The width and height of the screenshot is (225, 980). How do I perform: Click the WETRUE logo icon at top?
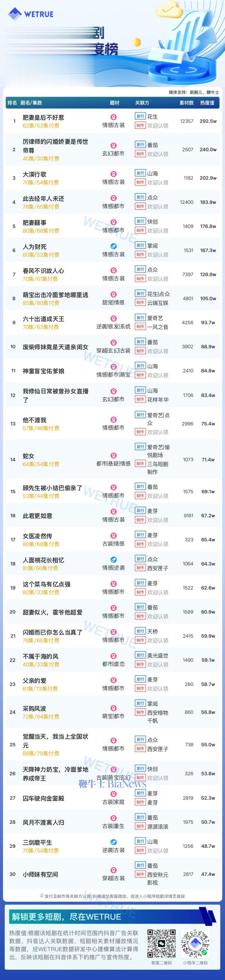(15, 14)
